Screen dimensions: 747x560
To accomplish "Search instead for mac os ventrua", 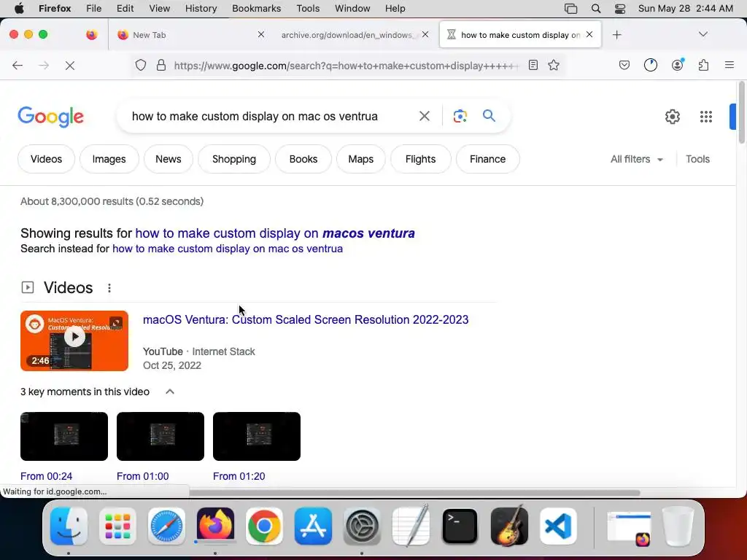I will [x=228, y=249].
